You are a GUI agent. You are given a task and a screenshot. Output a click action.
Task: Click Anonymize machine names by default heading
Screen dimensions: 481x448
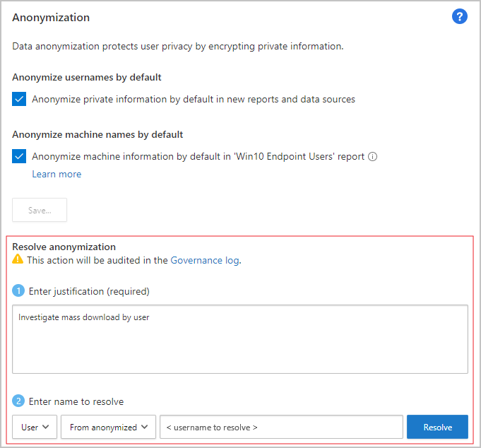pos(97,134)
